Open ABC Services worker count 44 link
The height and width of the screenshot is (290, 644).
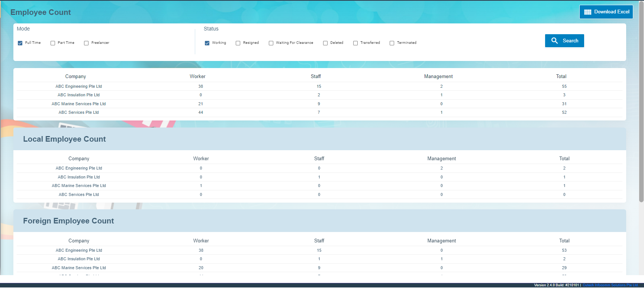(x=201, y=112)
